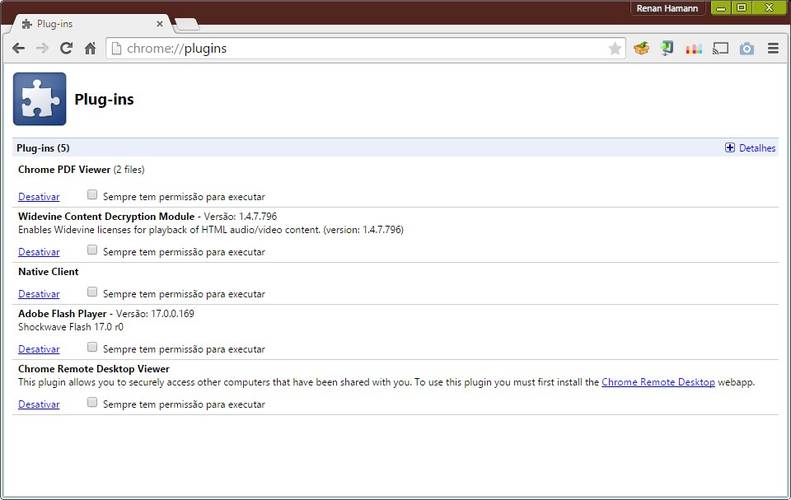Image resolution: width=791 pixels, height=500 pixels.
Task: Click the Widevine 'Versão: 1.4.7.796' text
Action: point(240,216)
